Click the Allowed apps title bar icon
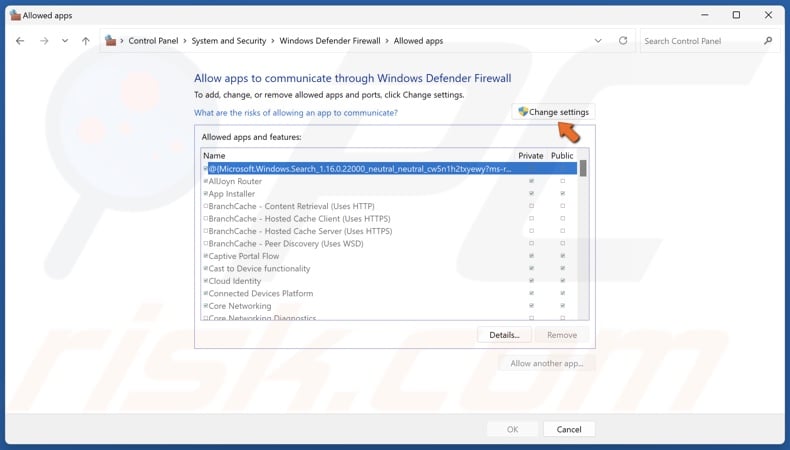Screen dimensions: 790x450 [x=14, y=15]
